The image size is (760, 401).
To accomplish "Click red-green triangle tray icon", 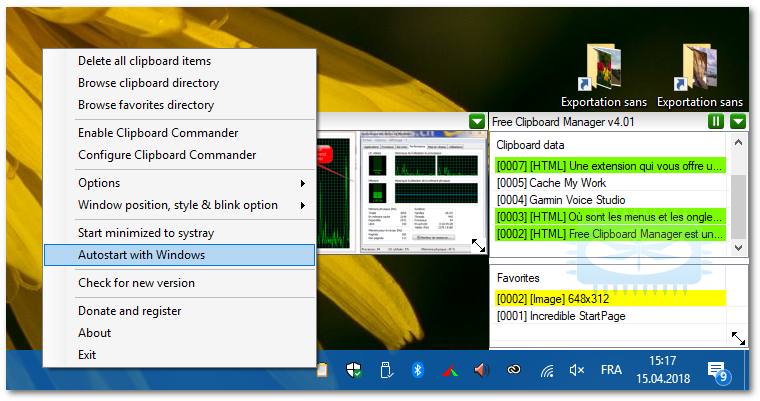I will click(x=450, y=371).
